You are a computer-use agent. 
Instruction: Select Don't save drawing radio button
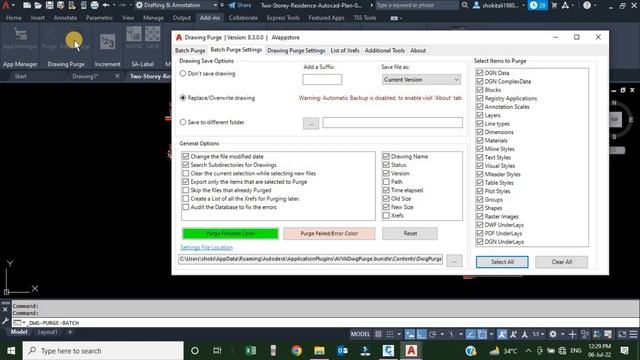[183, 73]
